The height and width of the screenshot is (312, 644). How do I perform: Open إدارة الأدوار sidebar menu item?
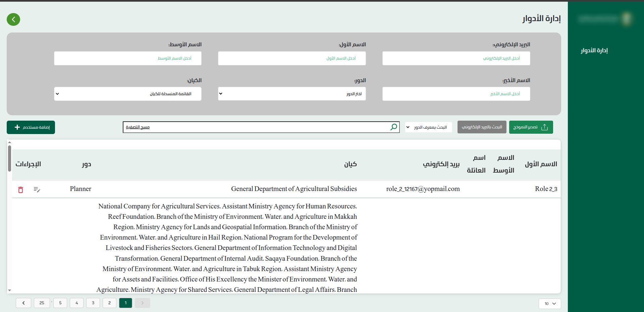tap(594, 51)
